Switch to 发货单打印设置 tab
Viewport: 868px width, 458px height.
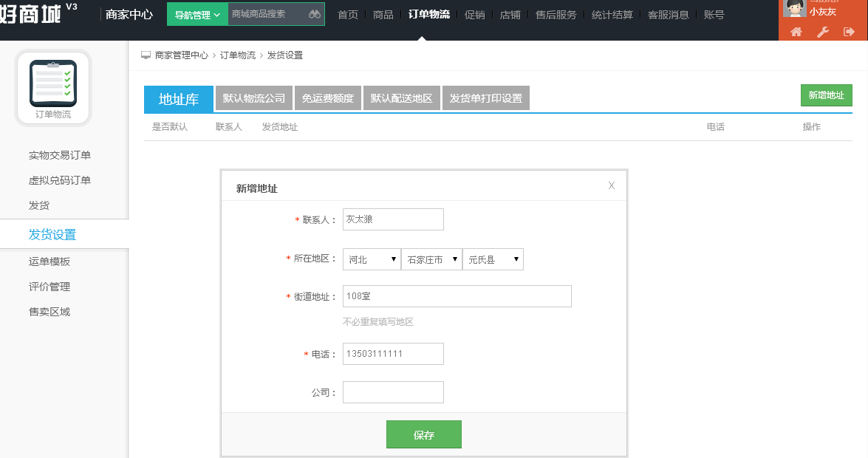(x=486, y=98)
